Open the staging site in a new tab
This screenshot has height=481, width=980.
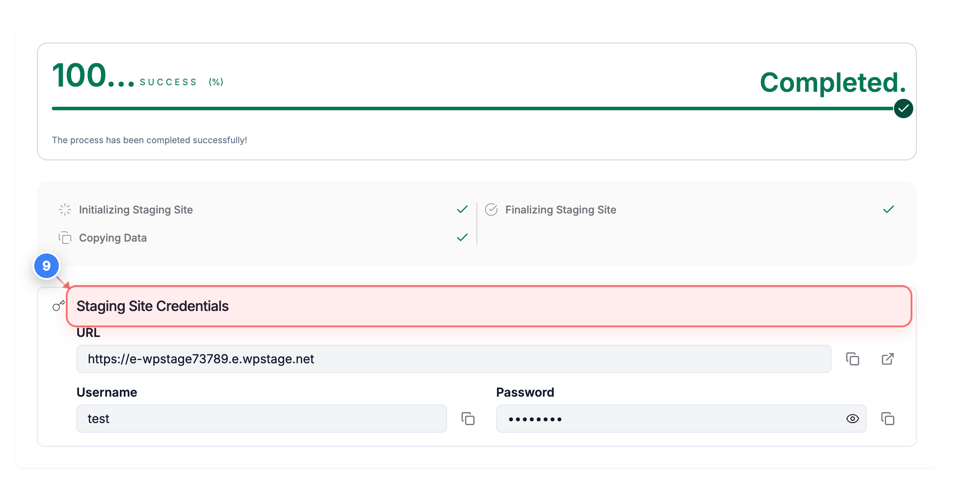click(x=887, y=359)
